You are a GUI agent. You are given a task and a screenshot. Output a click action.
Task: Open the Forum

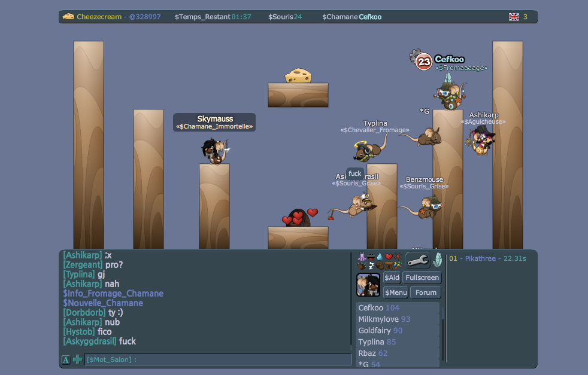click(x=426, y=292)
